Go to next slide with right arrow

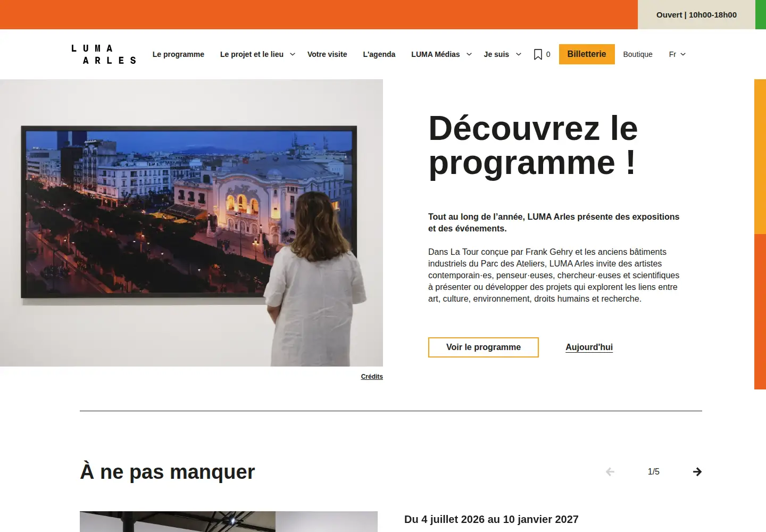[x=697, y=472]
